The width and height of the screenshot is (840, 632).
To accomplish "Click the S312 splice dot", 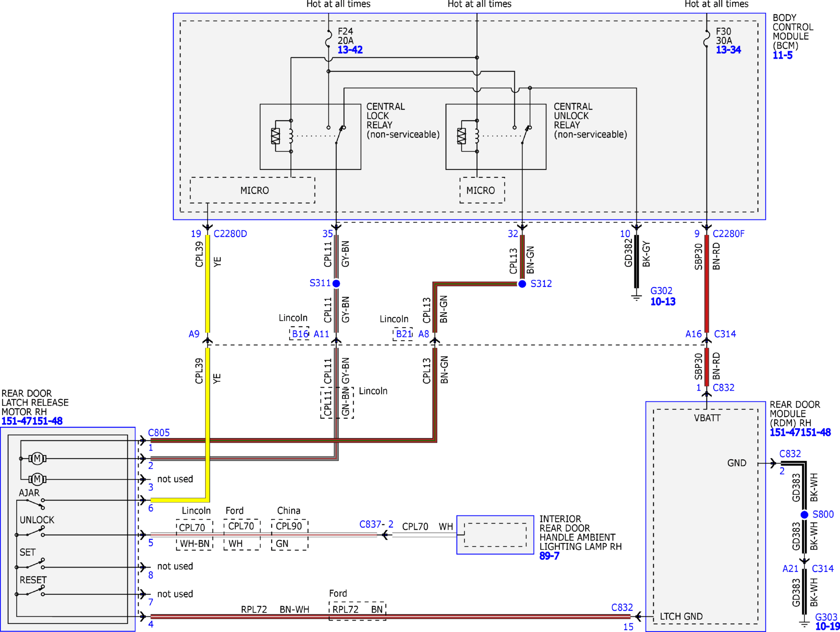I will 522,284.
